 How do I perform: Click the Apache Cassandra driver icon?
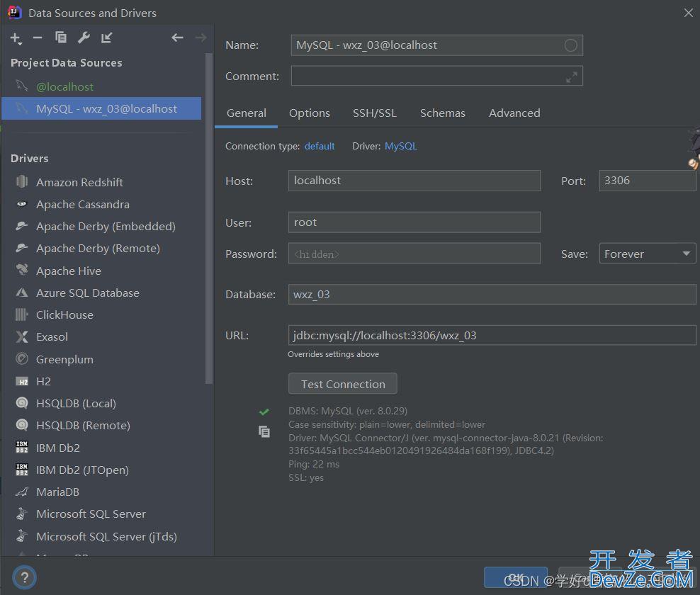21,204
